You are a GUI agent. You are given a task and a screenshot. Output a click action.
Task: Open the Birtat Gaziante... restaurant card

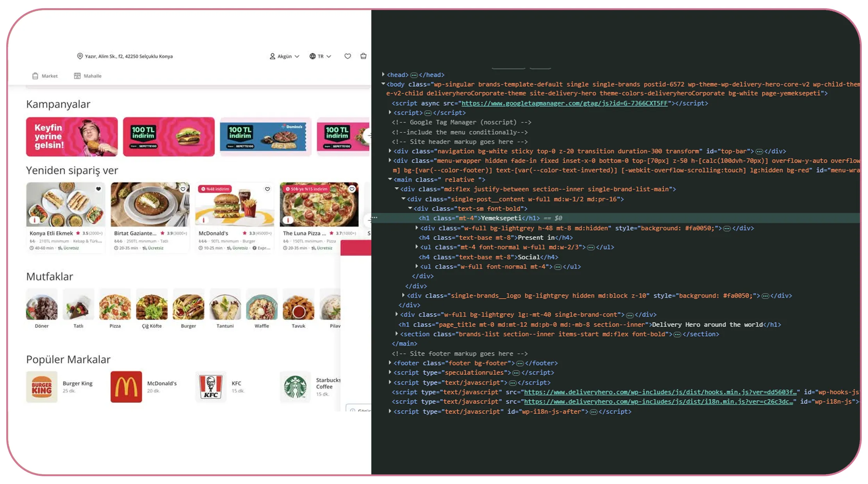point(150,217)
